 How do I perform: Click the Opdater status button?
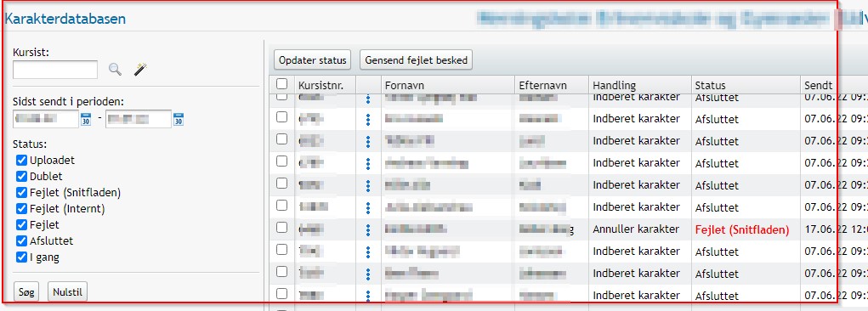pyautogui.click(x=313, y=60)
